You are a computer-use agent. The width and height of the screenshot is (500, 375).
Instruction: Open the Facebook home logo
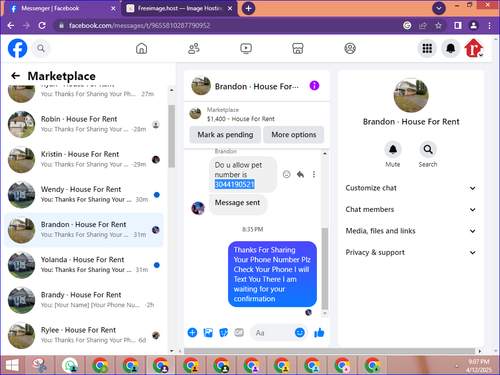(x=17, y=48)
